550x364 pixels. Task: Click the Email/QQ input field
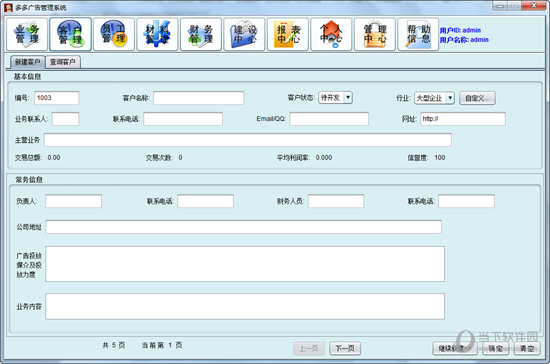click(x=329, y=119)
